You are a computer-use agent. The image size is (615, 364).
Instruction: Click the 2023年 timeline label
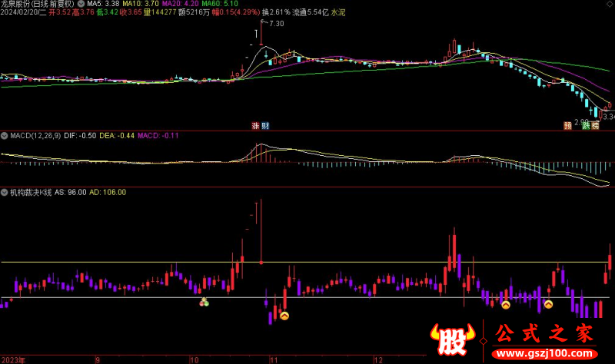pyautogui.click(x=13, y=360)
